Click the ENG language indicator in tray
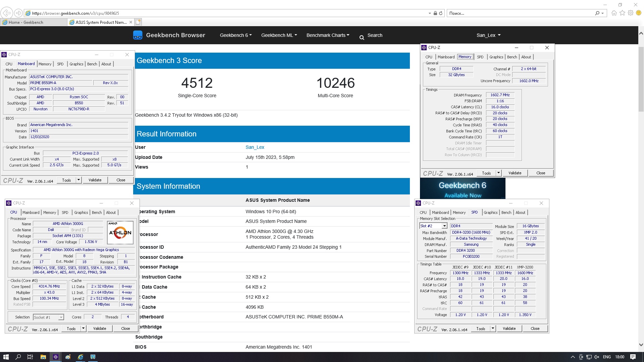The height and width of the screenshot is (362, 644). (x=607, y=357)
